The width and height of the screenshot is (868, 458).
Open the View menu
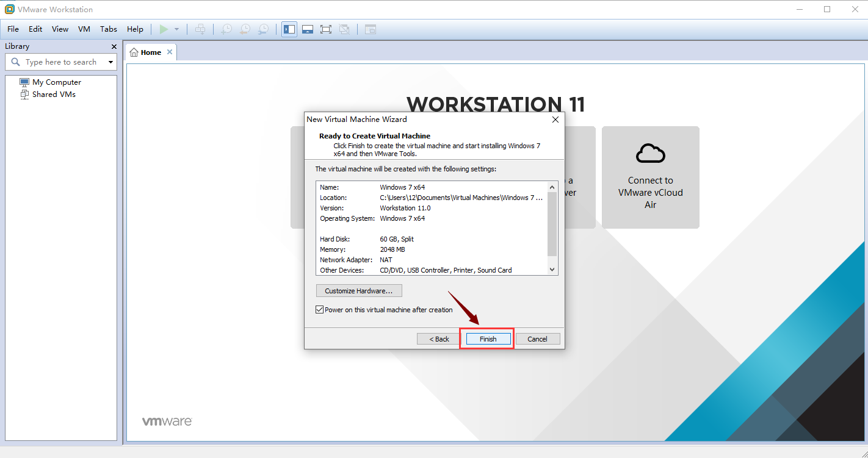click(60, 29)
